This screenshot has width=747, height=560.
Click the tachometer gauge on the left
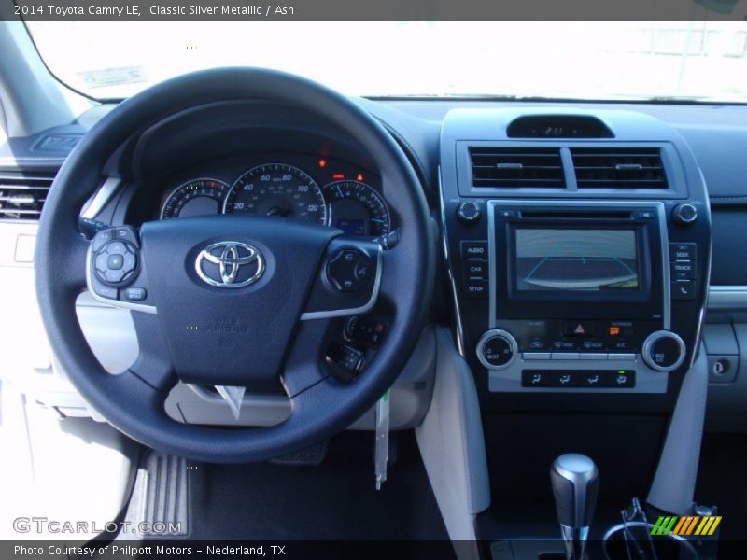tap(194, 200)
